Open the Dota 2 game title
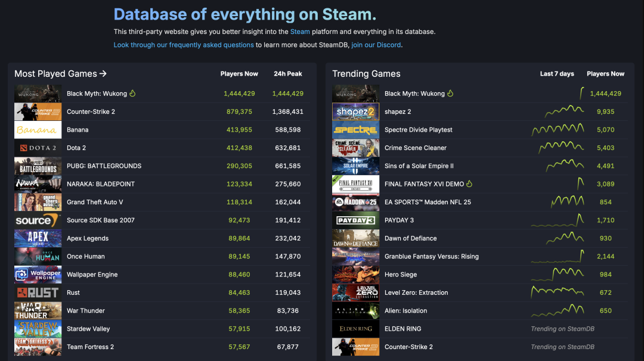The height and width of the screenshot is (361, 644). 76,148
